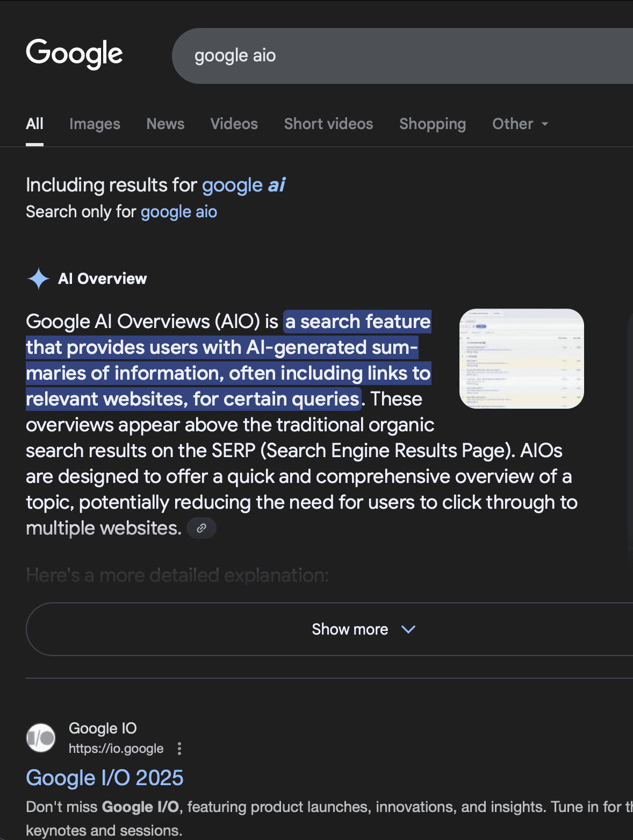
Task: Click the source link chip icon
Action: point(202,528)
